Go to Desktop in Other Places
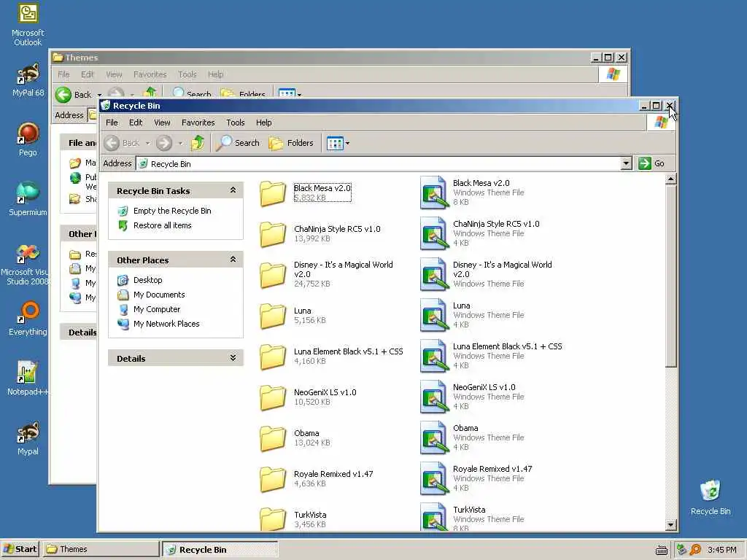The width and height of the screenshot is (747, 560). point(147,280)
